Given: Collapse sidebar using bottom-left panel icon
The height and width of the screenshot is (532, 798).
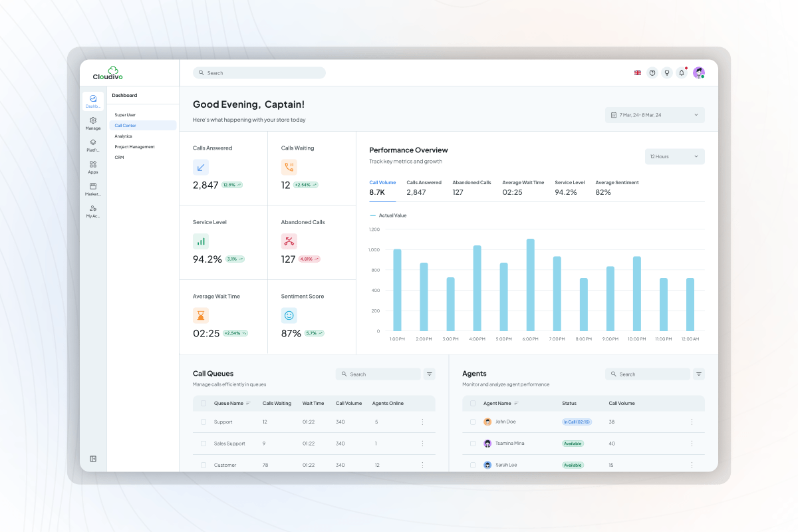Looking at the screenshot, I should 93,459.
